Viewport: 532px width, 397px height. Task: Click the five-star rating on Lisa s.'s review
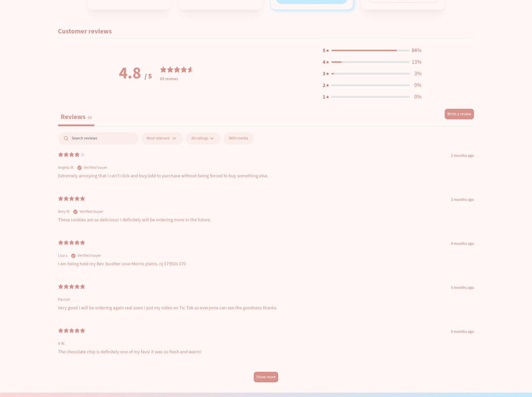pos(72,242)
